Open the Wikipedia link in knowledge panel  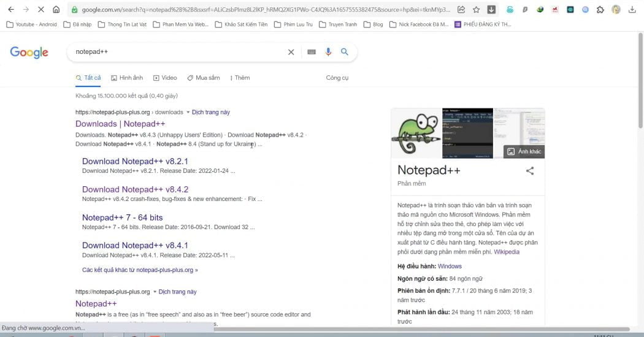[507, 252]
